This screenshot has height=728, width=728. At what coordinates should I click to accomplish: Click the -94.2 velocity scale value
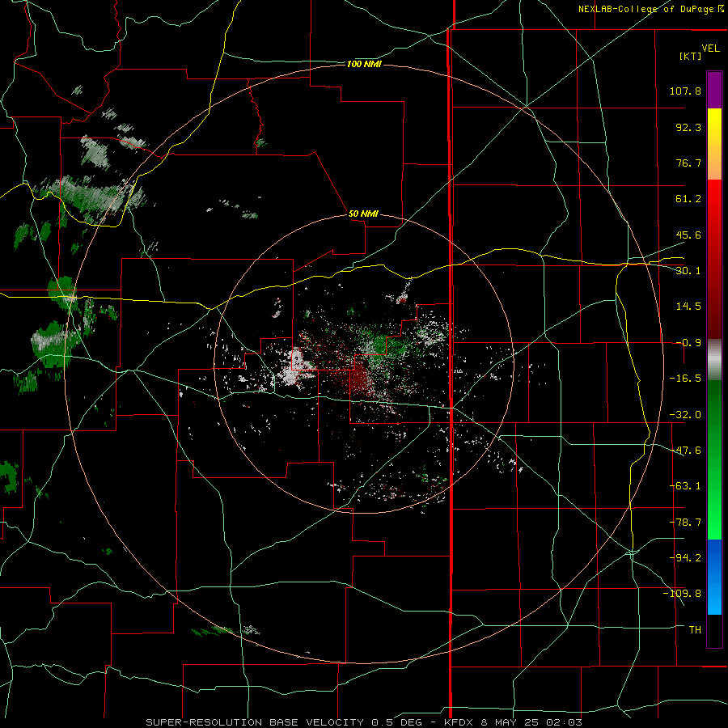(x=685, y=558)
